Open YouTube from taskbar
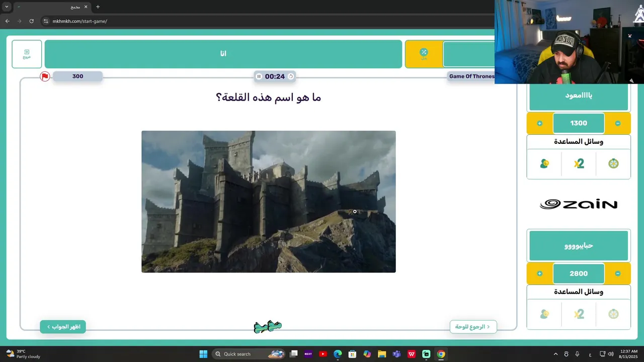The width and height of the screenshot is (644, 362). tap(323, 354)
